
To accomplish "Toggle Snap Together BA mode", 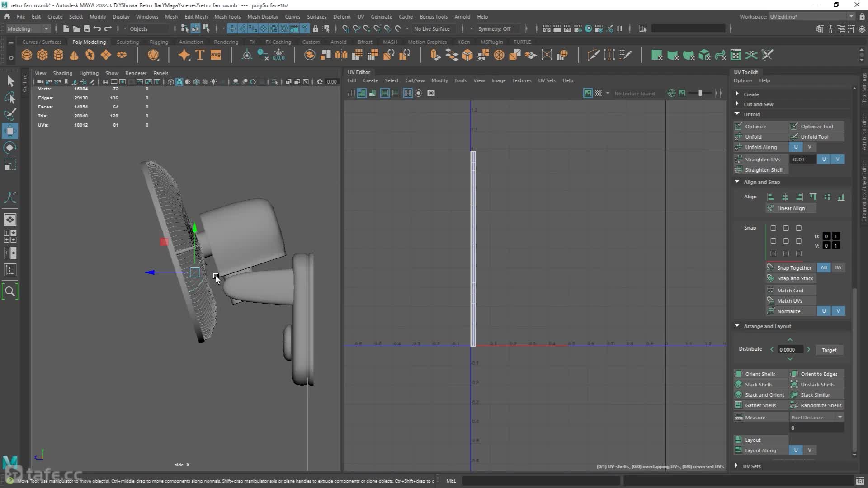I will click(838, 268).
